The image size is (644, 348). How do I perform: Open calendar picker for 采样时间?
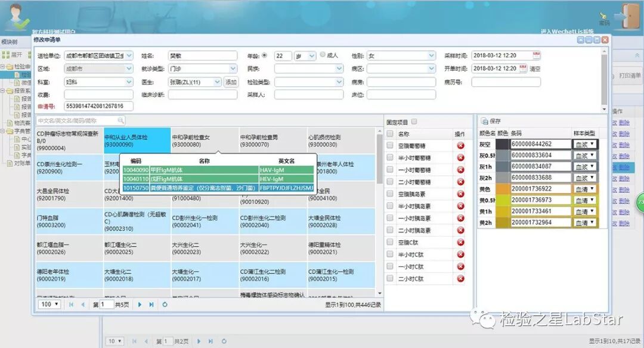point(536,55)
